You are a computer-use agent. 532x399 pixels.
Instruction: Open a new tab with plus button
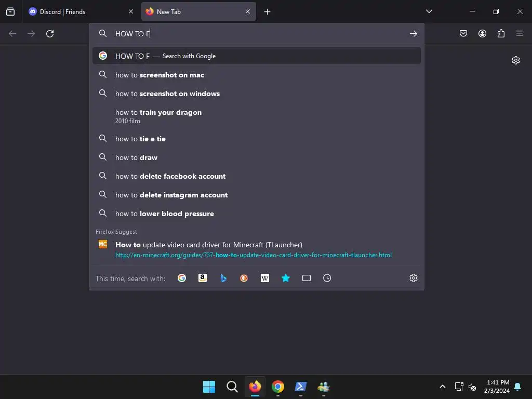(x=268, y=12)
